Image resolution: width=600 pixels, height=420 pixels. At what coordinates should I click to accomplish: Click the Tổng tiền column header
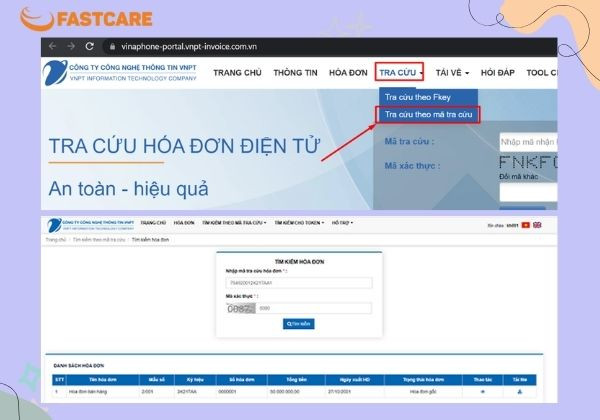297,380
